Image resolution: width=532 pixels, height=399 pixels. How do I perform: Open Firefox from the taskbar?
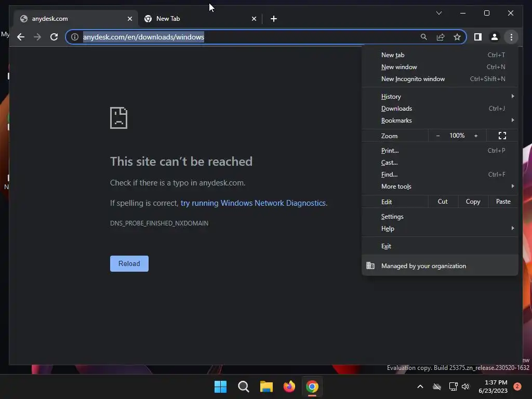click(289, 387)
